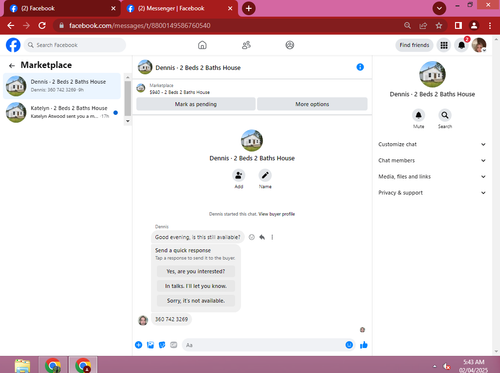Expand Customize chat section
The width and height of the screenshot is (500, 373).
point(432,144)
